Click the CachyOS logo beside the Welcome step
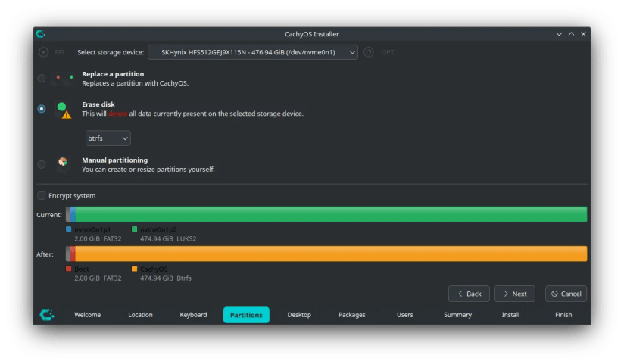The width and height of the screenshot is (624, 364). point(47,315)
